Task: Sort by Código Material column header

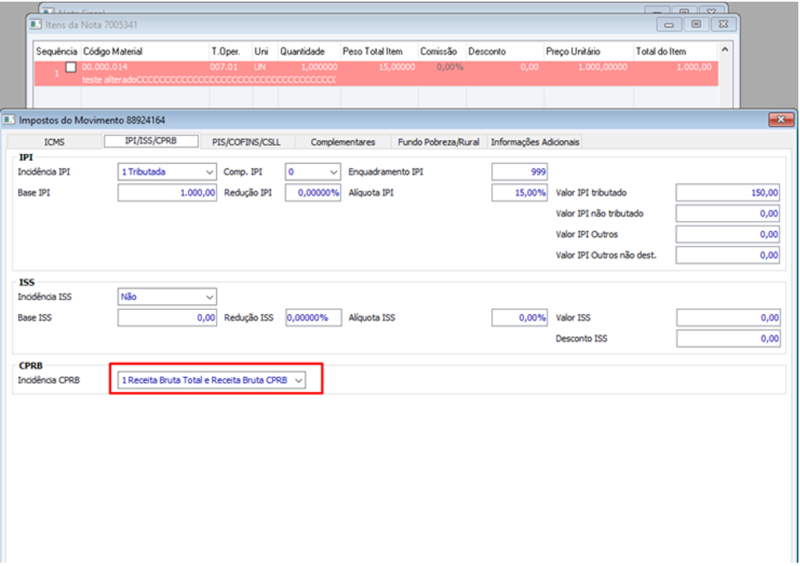Action: 145,52
